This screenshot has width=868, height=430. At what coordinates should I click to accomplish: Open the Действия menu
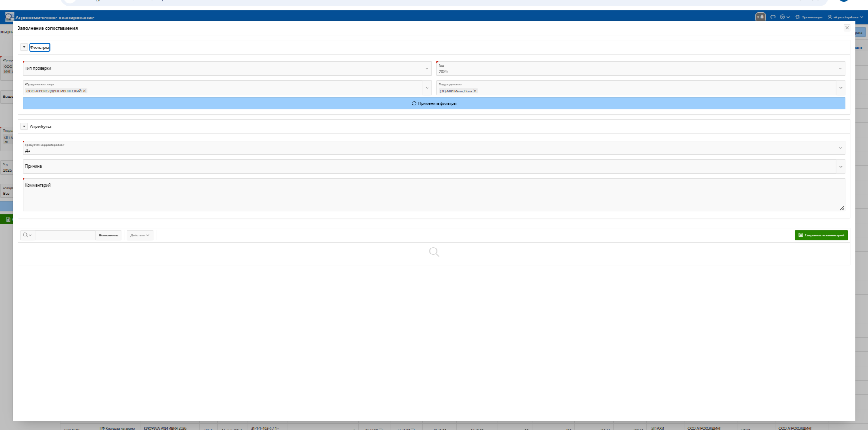pyautogui.click(x=139, y=235)
